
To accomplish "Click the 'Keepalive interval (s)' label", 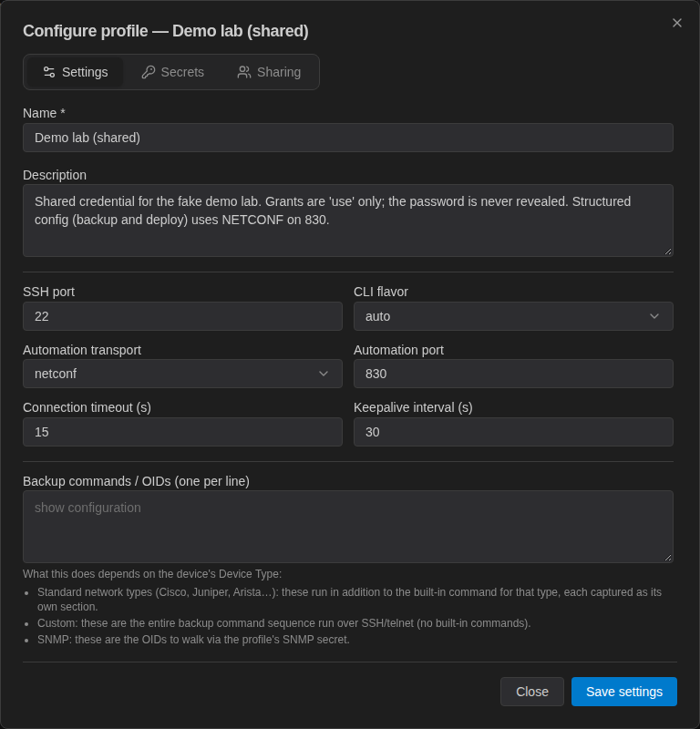I will (413, 407).
